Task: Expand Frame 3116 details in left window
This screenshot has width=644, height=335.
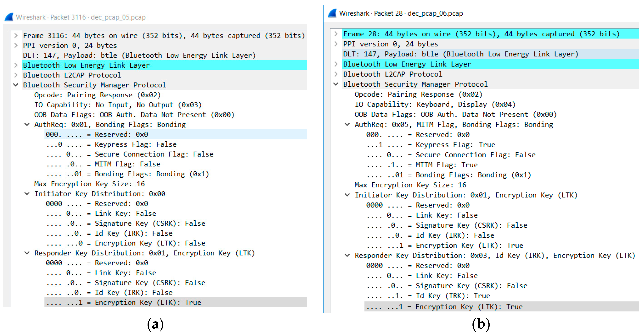Action: [x=16, y=35]
